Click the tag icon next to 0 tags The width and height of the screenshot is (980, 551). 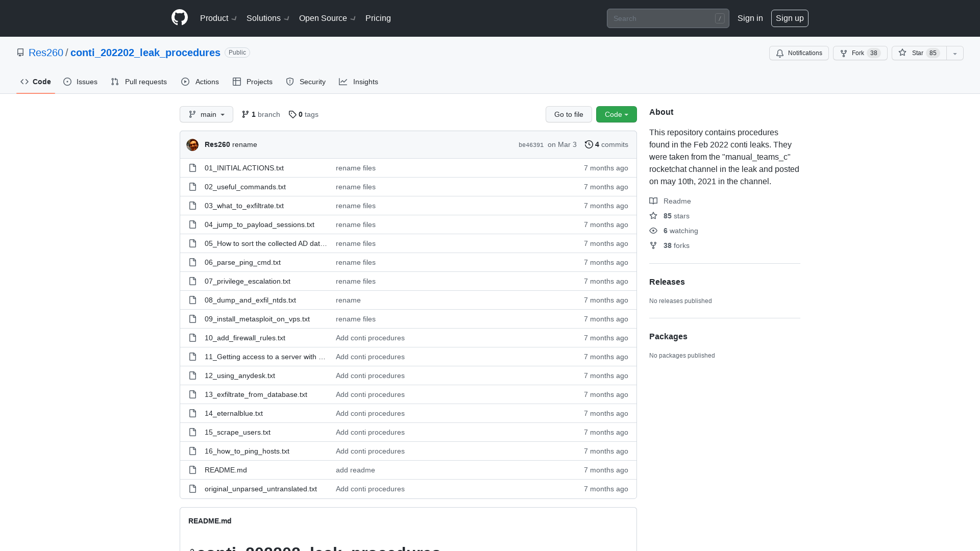tap(292, 114)
